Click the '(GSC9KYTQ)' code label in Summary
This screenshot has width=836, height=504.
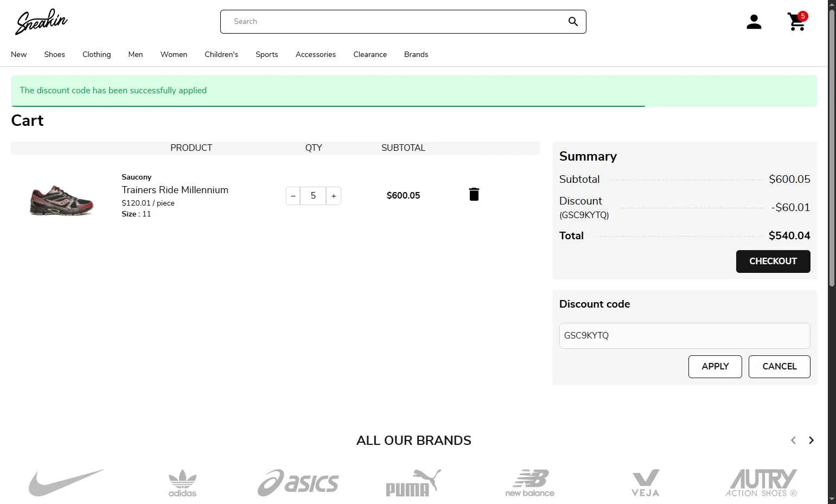click(584, 215)
